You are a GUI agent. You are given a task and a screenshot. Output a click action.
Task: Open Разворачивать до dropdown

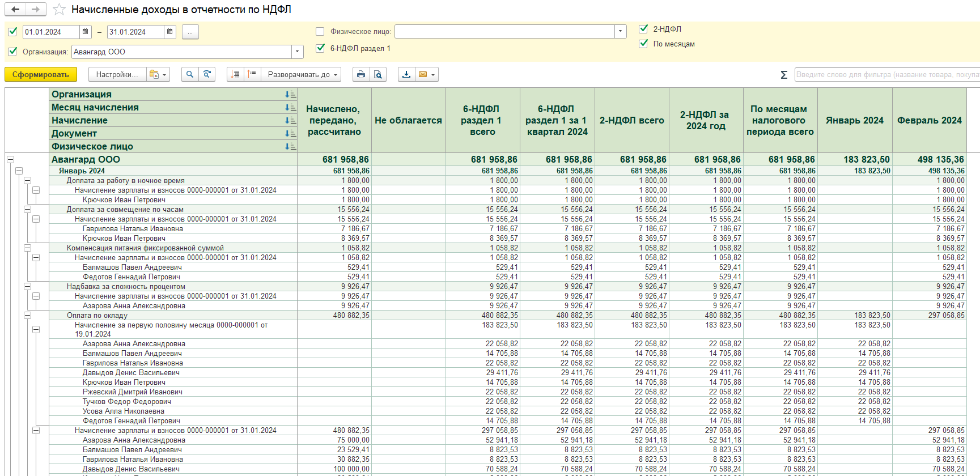[301, 74]
